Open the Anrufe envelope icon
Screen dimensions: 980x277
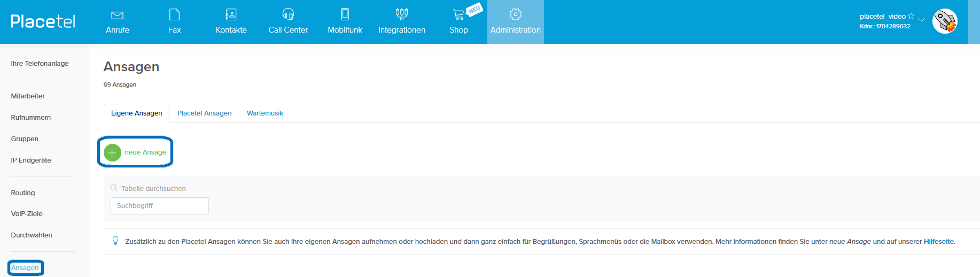pyautogui.click(x=118, y=15)
